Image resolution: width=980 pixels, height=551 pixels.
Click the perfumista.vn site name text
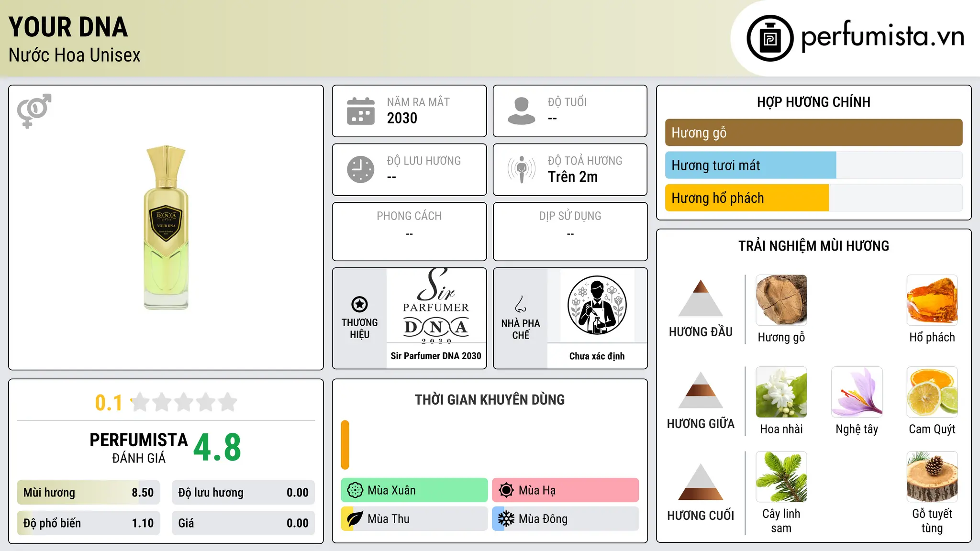883,37
